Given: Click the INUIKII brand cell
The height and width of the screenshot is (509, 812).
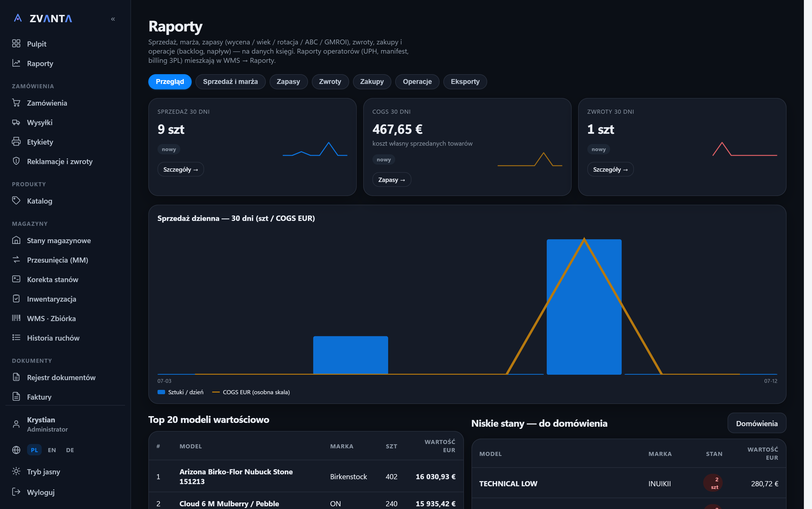Looking at the screenshot, I should (x=659, y=484).
